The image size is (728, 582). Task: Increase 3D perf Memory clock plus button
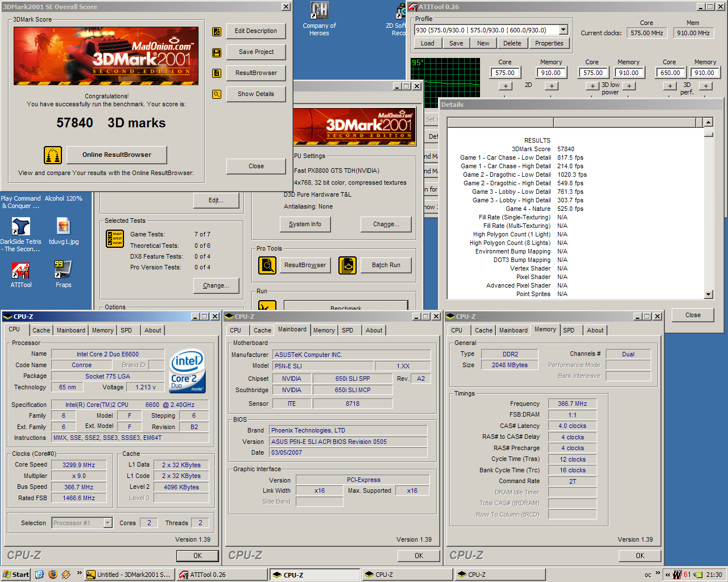pos(706,86)
